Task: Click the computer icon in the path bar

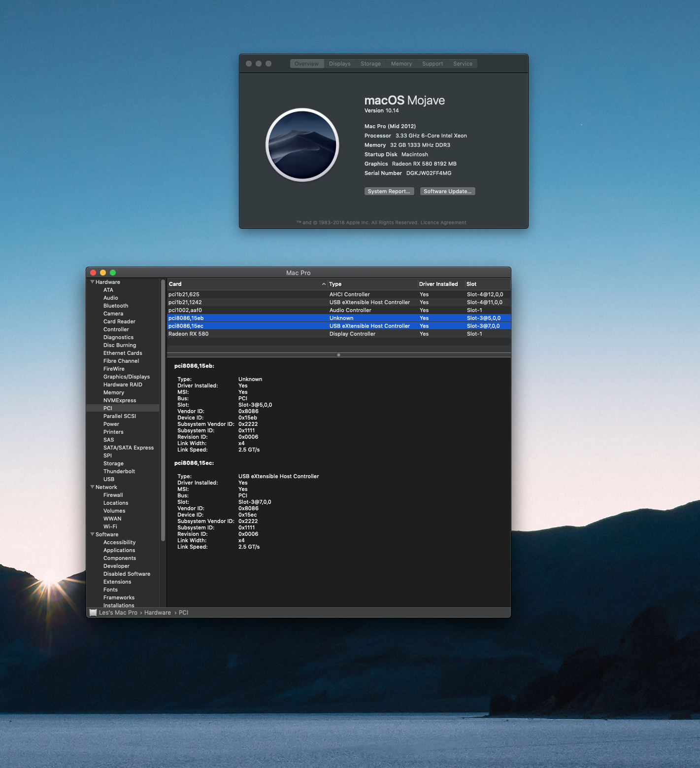Action: click(x=93, y=613)
